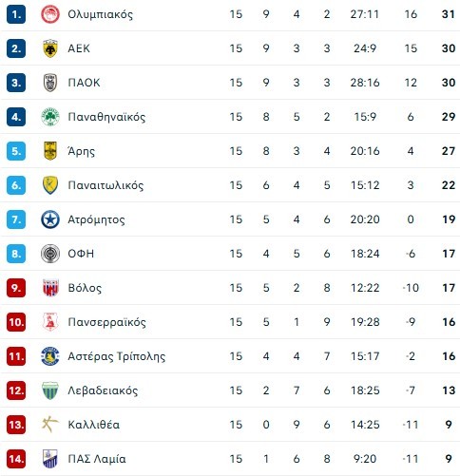Select the position 1 blue badge
Viewport: 460px width, 476px height.
[16, 14]
